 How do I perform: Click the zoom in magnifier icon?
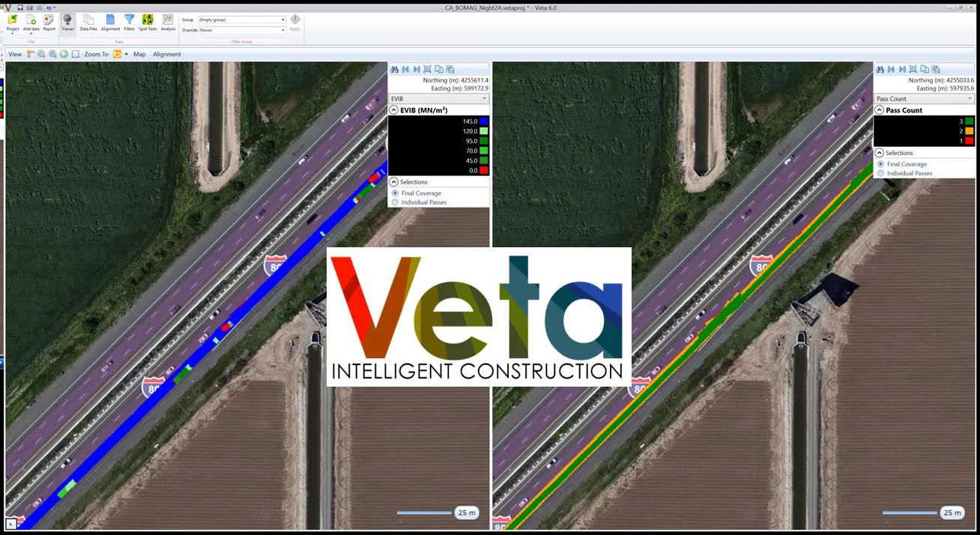(x=53, y=54)
